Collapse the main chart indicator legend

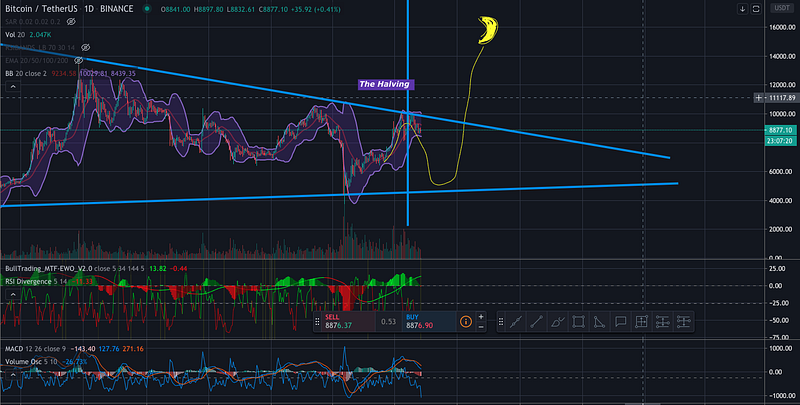coord(12,87)
